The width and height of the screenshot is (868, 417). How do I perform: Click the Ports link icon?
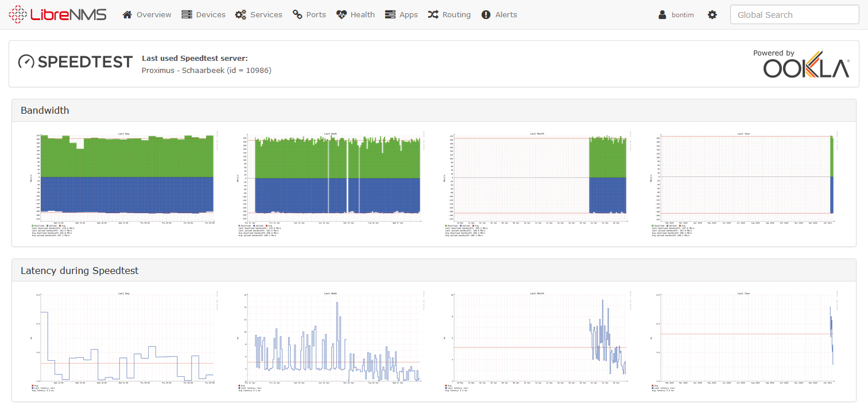[x=297, y=15]
